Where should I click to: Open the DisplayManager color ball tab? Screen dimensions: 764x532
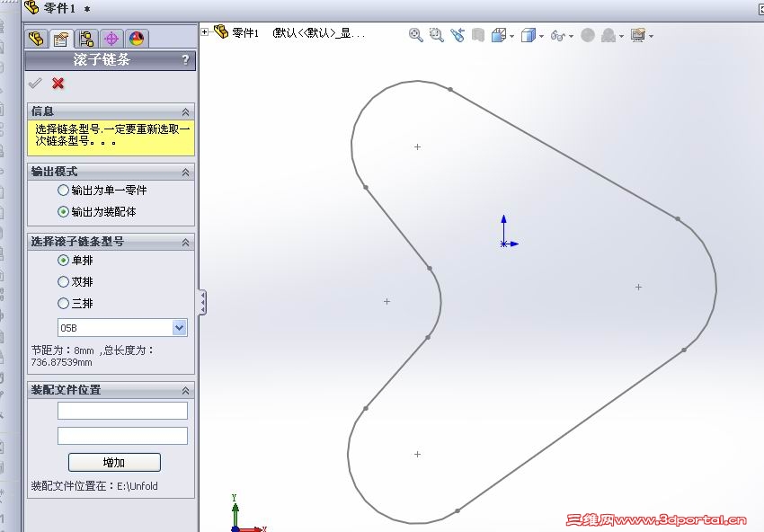point(137,39)
